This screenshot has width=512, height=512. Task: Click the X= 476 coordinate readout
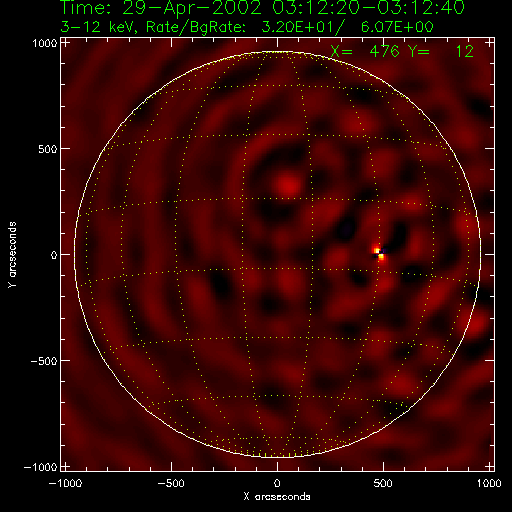(x=365, y=51)
